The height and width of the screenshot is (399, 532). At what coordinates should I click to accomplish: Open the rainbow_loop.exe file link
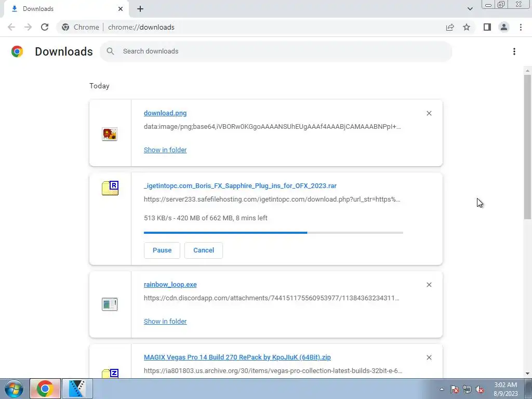[x=170, y=285]
